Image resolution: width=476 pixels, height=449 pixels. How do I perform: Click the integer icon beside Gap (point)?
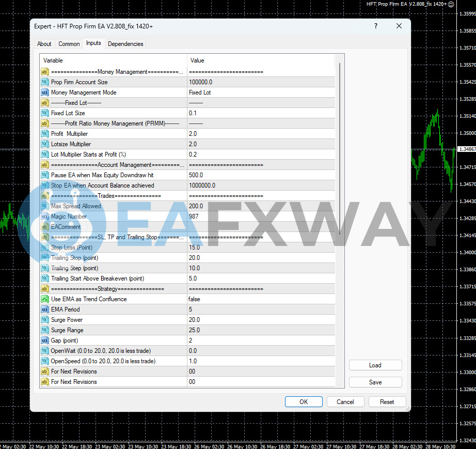click(44, 340)
